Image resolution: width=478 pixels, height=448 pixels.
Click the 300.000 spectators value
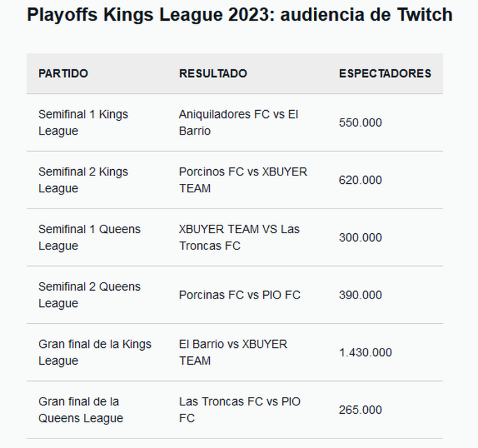pyautogui.click(x=360, y=237)
